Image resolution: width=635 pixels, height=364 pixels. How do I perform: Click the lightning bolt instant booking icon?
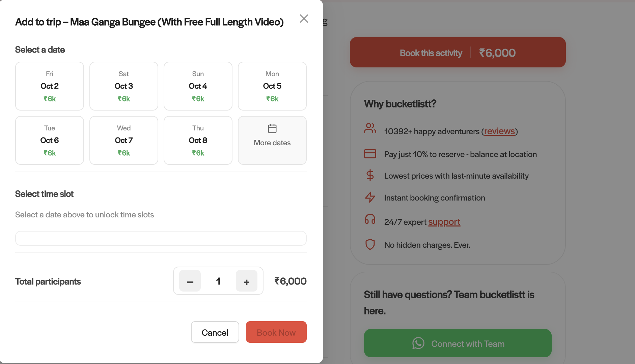(x=370, y=197)
